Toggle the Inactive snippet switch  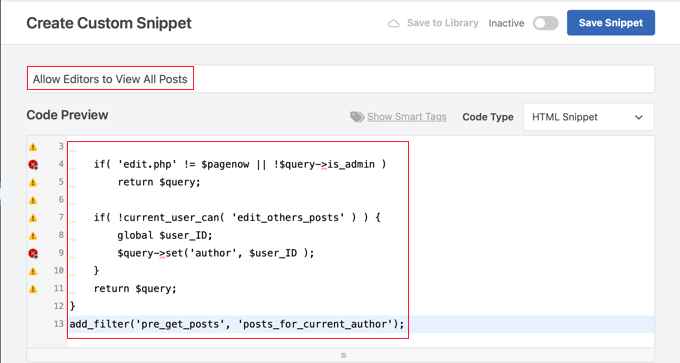546,23
